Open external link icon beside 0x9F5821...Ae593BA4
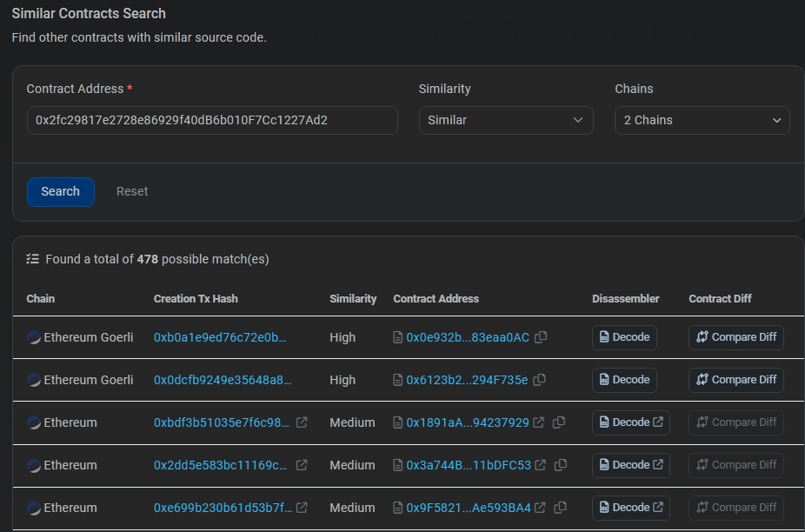This screenshot has width=805, height=532. pyautogui.click(x=540, y=508)
